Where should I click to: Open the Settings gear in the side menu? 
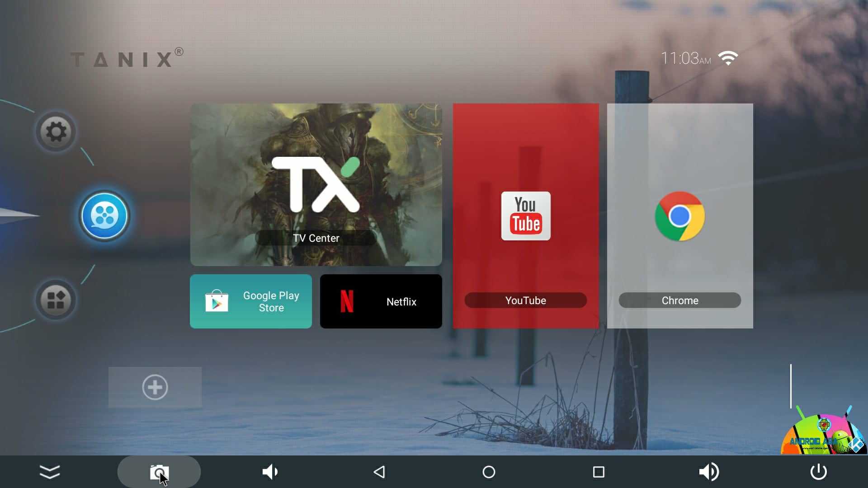click(56, 131)
